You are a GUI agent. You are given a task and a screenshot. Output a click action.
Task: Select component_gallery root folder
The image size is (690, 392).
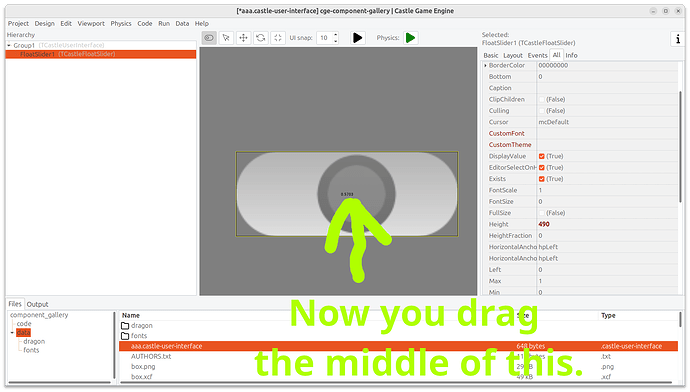39,315
